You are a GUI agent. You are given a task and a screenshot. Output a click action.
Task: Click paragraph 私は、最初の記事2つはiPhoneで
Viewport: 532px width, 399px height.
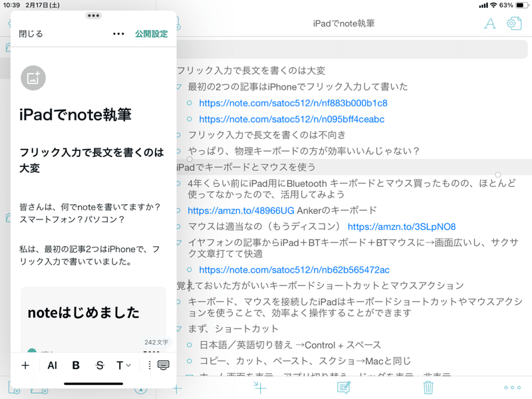pyautogui.click(x=90, y=255)
